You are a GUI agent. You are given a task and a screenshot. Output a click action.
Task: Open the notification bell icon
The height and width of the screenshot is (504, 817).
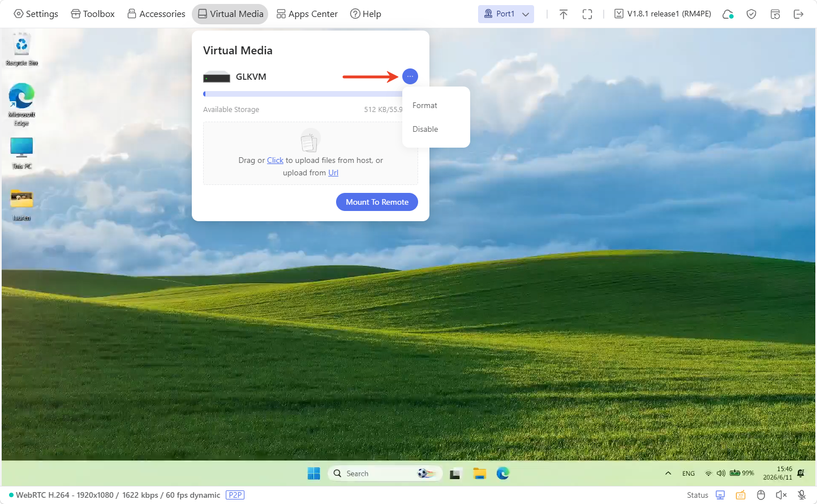[801, 473]
